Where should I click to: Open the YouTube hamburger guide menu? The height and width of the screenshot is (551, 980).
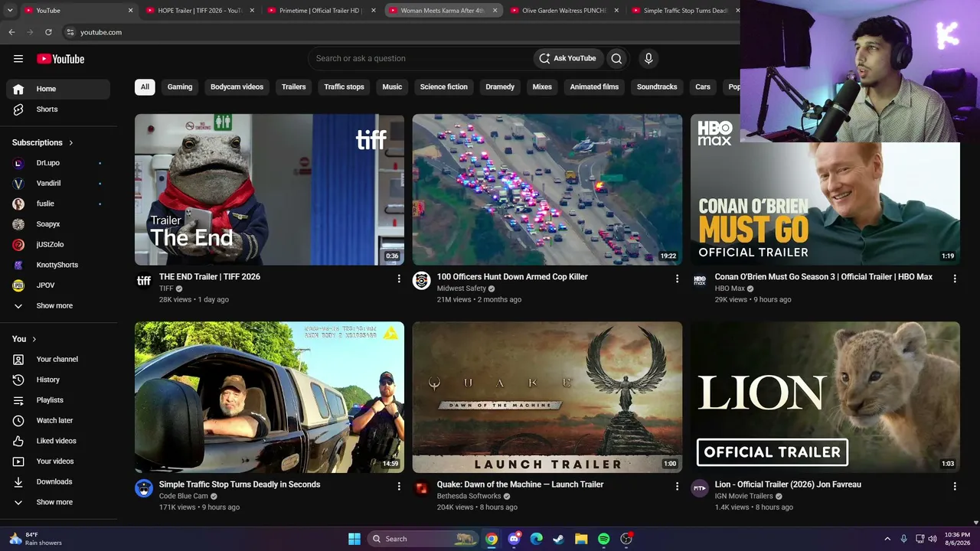[x=18, y=59]
